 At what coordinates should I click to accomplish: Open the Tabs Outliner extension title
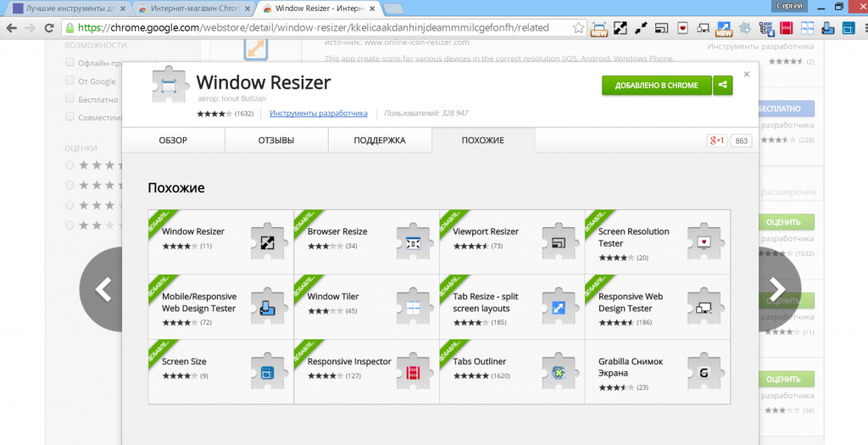tap(480, 361)
